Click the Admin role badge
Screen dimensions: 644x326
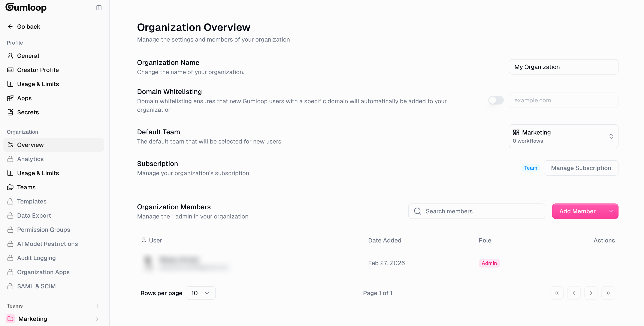[x=489, y=263]
